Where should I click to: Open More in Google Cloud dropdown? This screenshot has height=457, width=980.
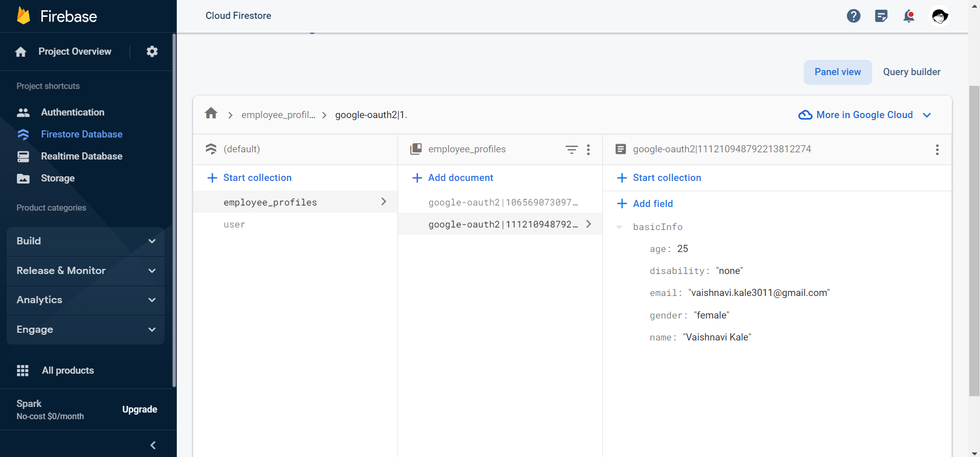[865, 115]
